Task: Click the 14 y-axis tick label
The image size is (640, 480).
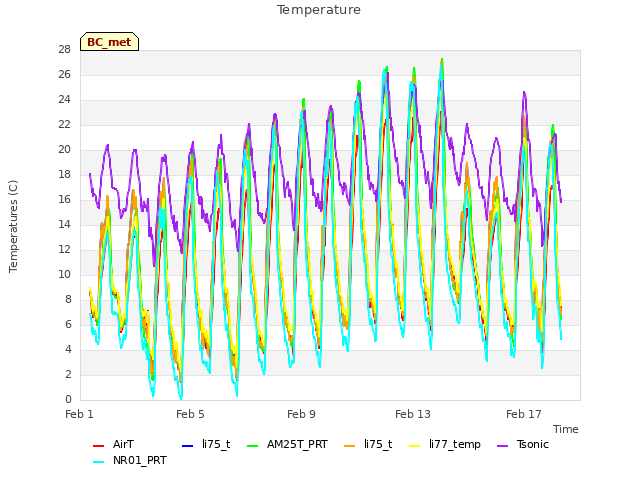Action: pyautogui.click(x=64, y=224)
